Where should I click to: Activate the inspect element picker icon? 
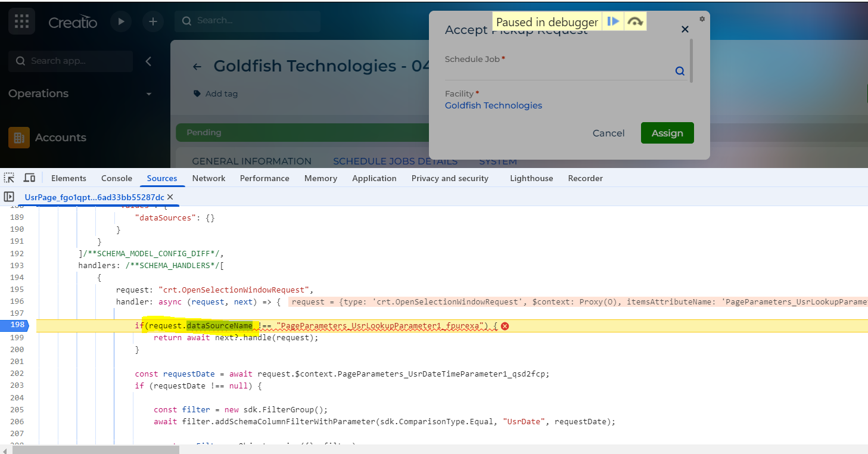click(x=9, y=178)
